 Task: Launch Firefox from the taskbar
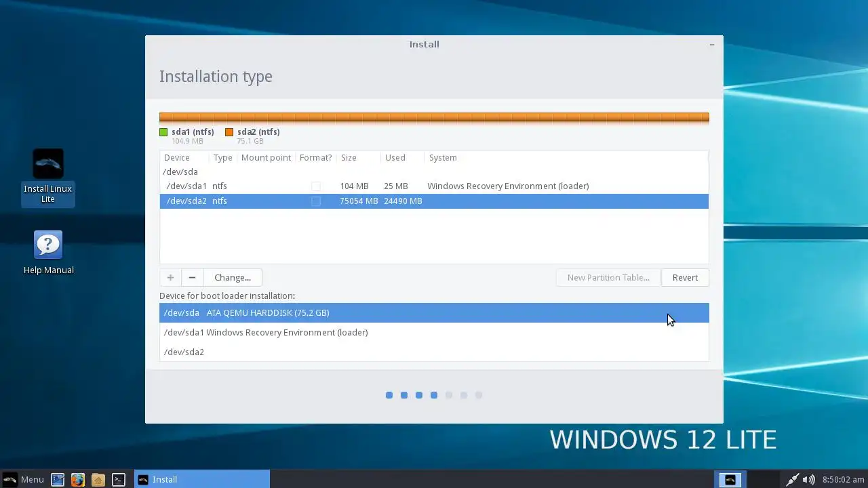(x=78, y=479)
